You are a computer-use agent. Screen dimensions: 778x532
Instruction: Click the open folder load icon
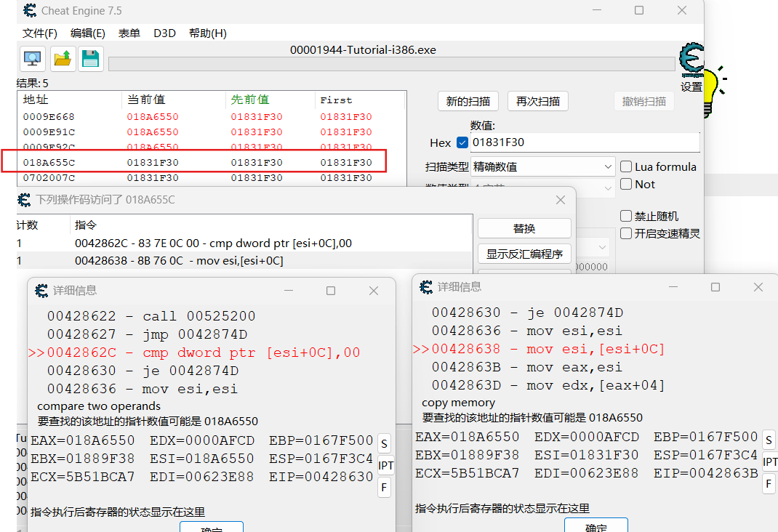63,59
